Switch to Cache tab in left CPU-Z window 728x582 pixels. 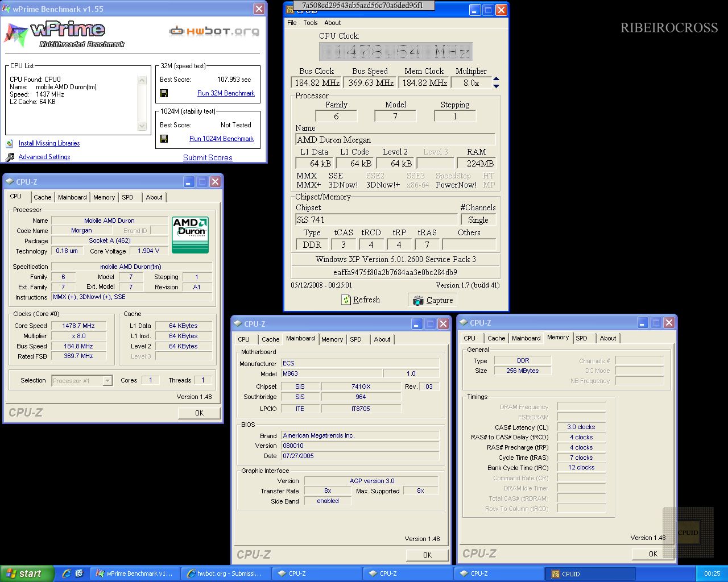(x=42, y=197)
